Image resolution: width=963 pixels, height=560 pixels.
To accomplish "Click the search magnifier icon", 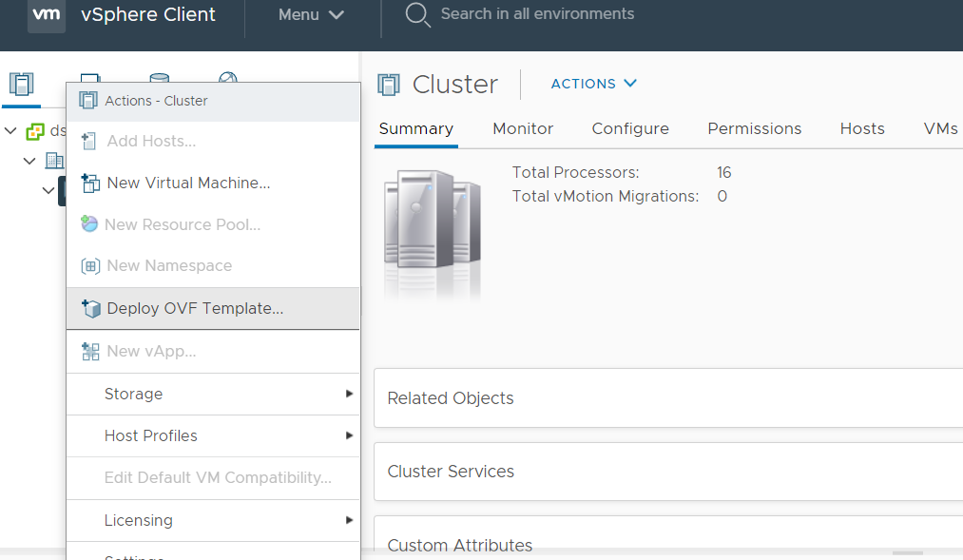I will [x=417, y=15].
